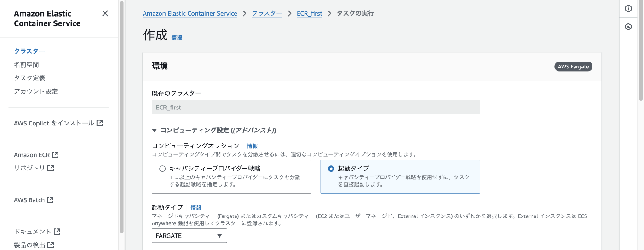Click the main page vertical scrollbar
Viewport: 644px width, 250px height.
641,51
